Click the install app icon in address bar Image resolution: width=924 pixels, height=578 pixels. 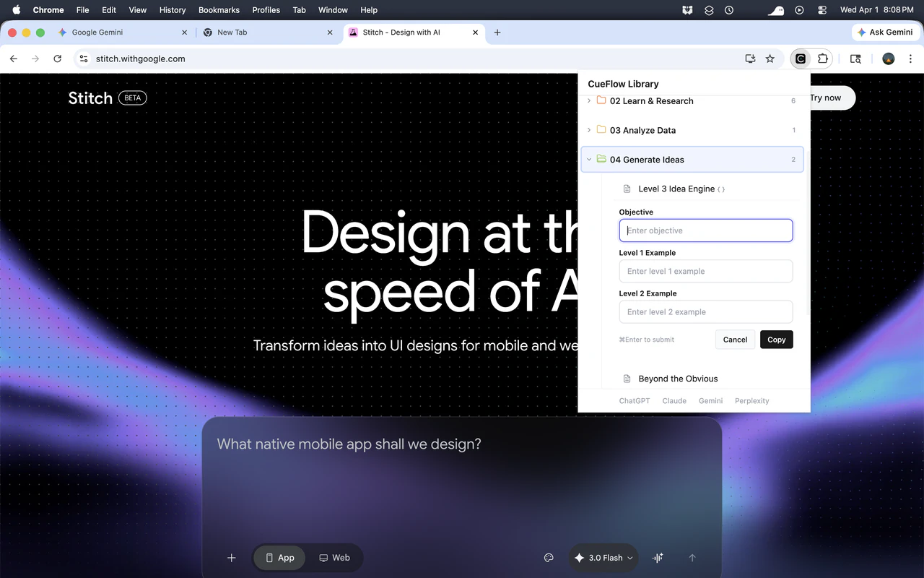(751, 59)
